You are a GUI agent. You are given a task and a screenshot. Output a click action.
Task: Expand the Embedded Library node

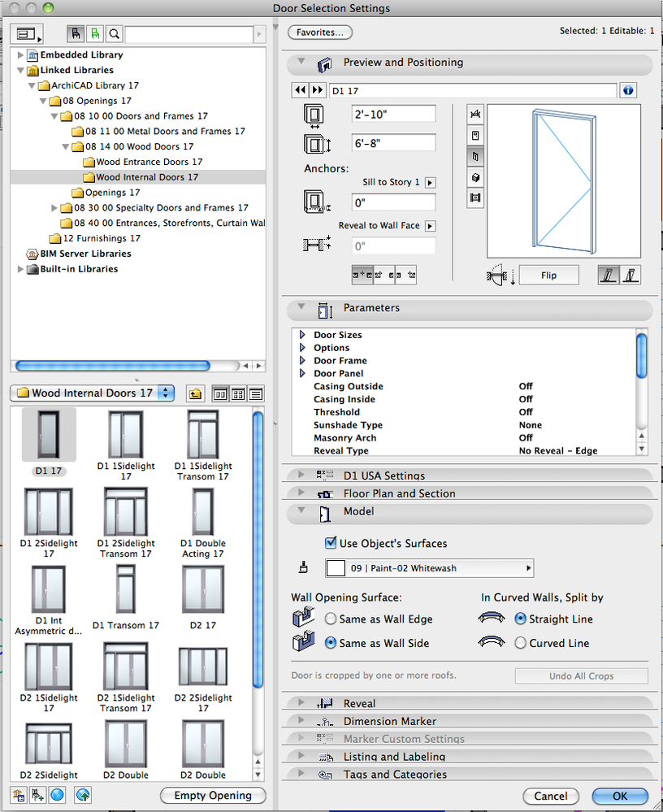point(20,54)
